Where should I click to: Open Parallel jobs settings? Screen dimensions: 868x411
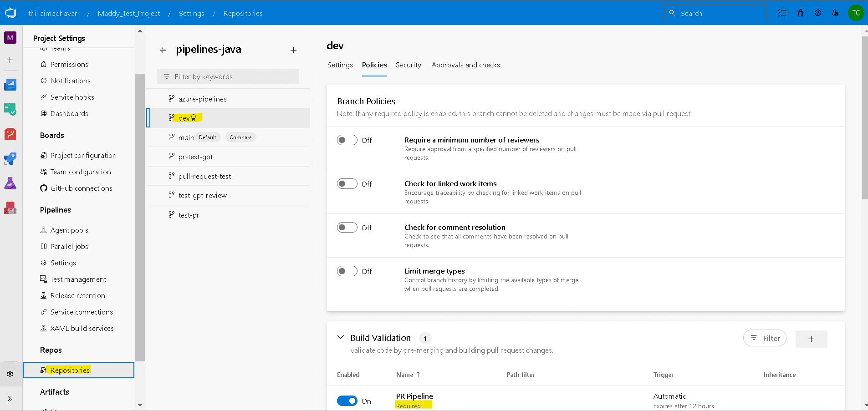click(x=69, y=246)
